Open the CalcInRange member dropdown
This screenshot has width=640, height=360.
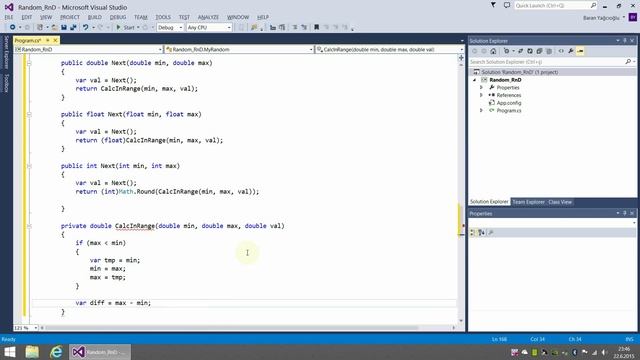[x=389, y=49]
